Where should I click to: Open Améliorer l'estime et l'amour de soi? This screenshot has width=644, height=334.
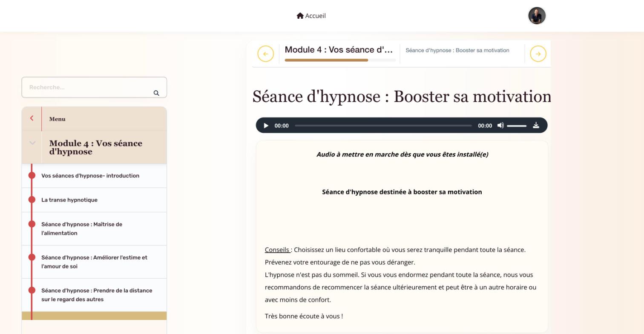coord(94,262)
